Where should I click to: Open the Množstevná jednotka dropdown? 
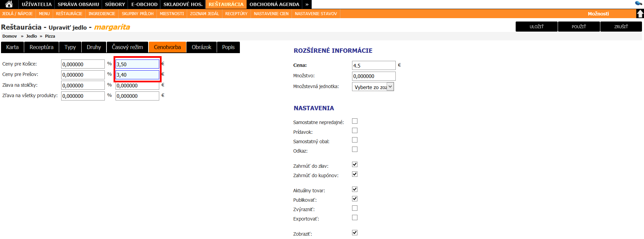(x=373, y=87)
